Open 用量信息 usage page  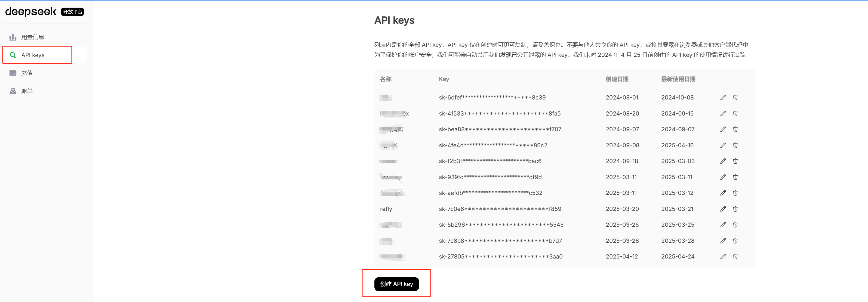pyautogui.click(x=32, y=37)
